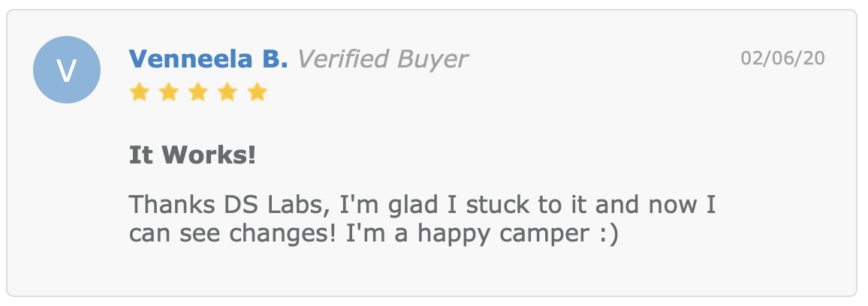Click the phrase happy camper
868x306 pixels.
(503, 235)
